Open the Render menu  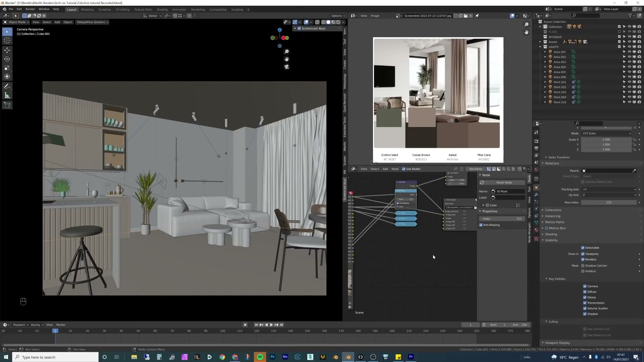(30, 9)
